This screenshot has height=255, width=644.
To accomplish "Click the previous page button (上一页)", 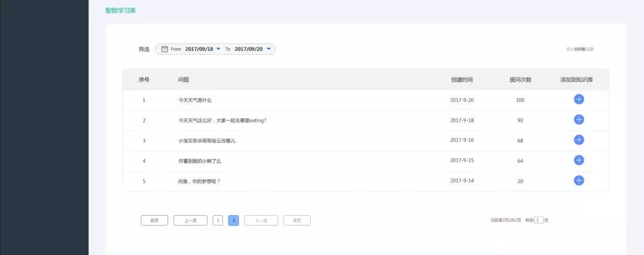I will tap(190, 220).
